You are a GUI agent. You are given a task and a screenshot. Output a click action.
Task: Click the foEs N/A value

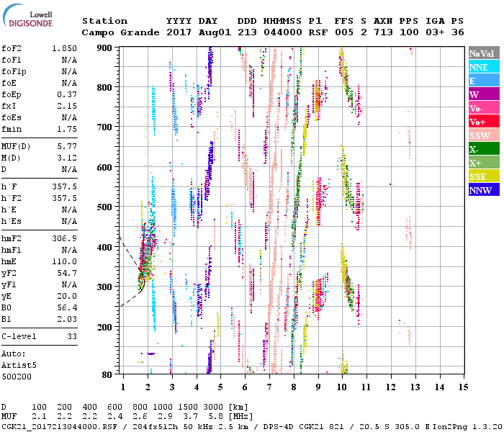(69, 118)
